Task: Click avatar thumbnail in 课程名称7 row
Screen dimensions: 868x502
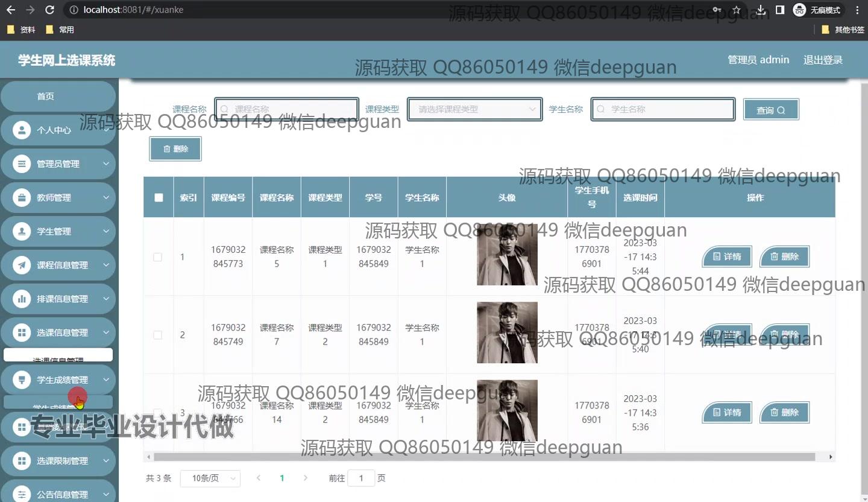Action: [x=507, y=332]
